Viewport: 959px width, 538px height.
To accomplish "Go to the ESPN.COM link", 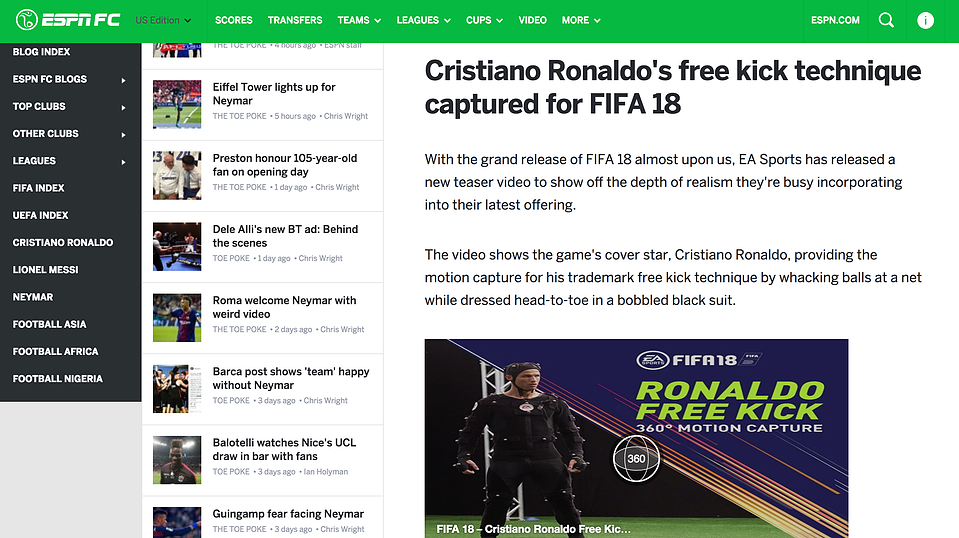I will pyautogui.click(x=835, y=20).
